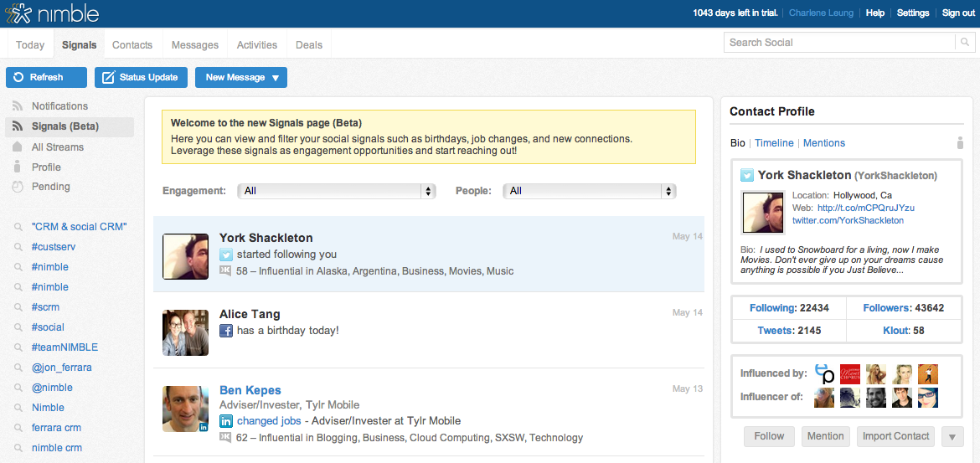
Task: Open the twitter.com/YorkShackleton link
Action: point(848,220)
